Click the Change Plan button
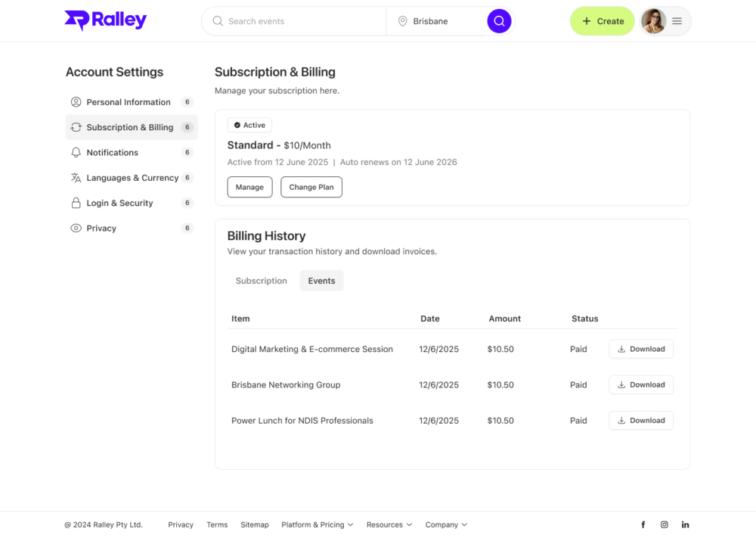756x538 pixels. 311,186
